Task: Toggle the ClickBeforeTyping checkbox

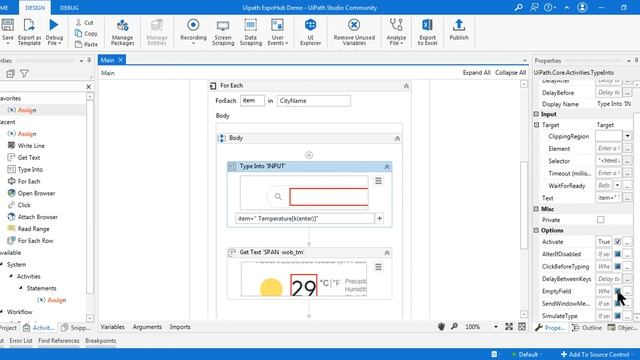Action: coord(618,267)
